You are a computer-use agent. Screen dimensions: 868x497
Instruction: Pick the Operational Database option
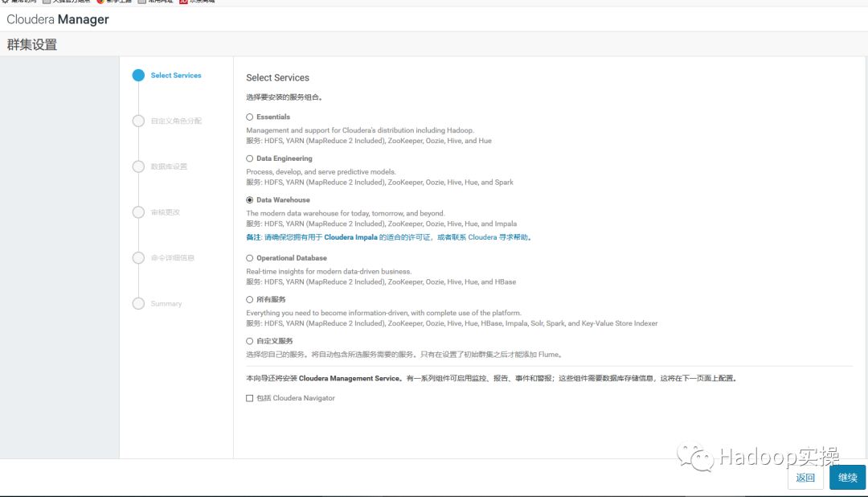250,258
